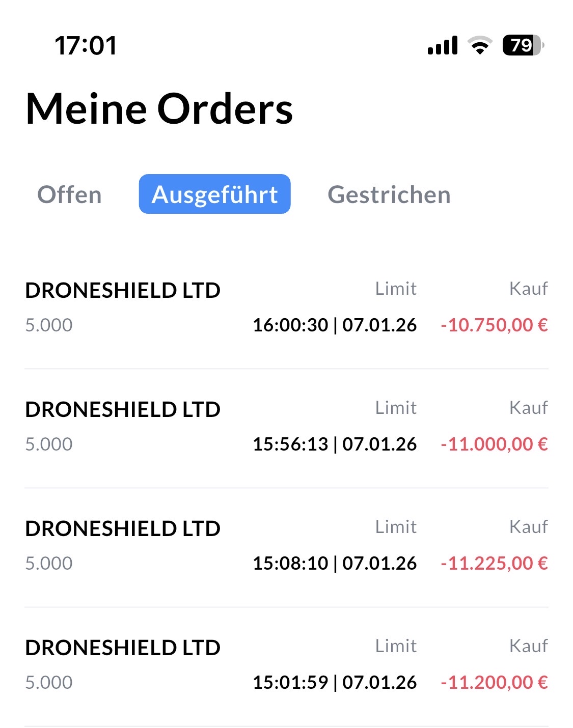Tap the -10.750,00 € order amount
This screenshot has height=728, width=573.
[494, 325]
